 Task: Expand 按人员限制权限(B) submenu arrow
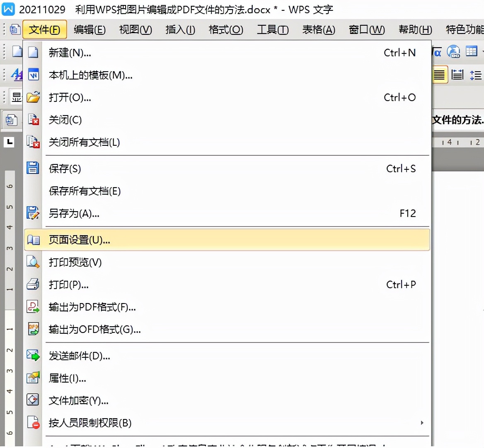tap(422, 423)
